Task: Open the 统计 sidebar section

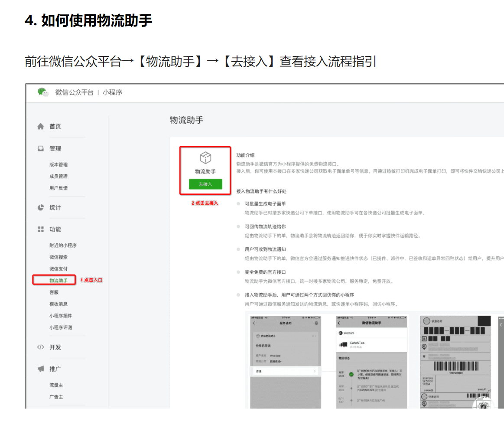Action: click(x=55, y=208)
